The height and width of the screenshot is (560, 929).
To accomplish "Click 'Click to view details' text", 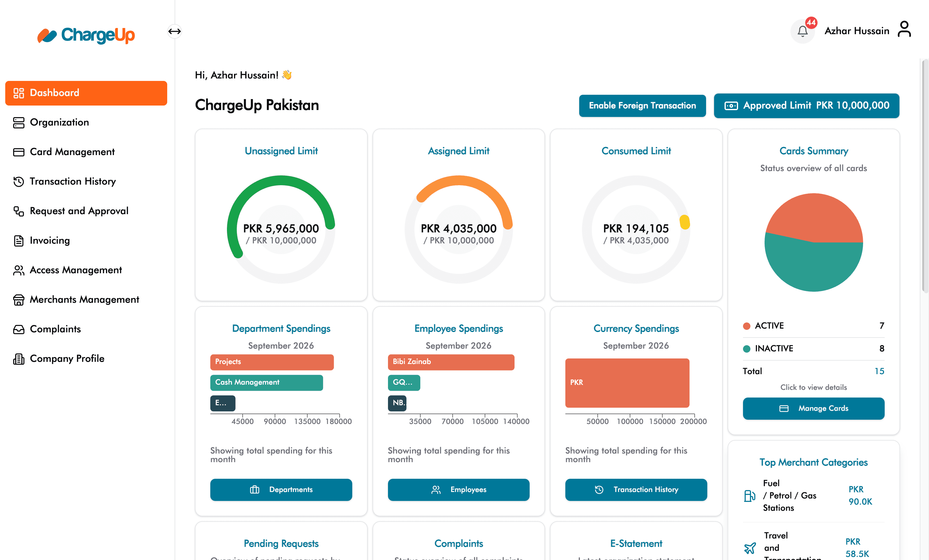I will pos(814,387).
